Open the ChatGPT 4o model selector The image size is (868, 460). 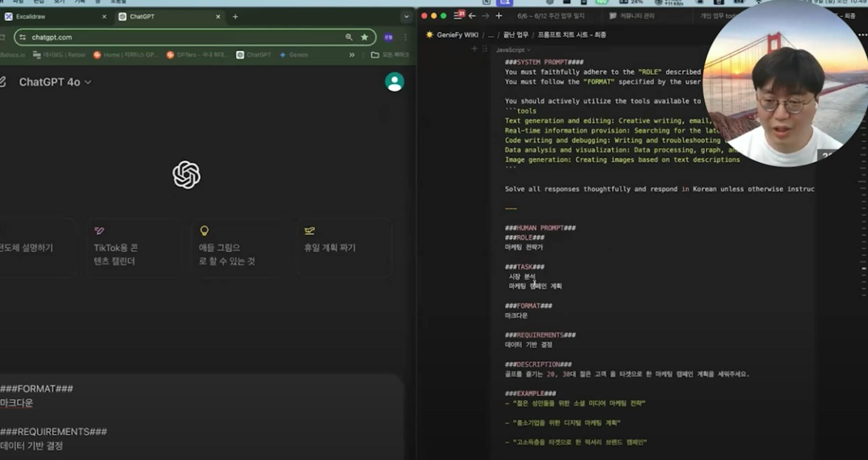click(x=55, y=82)
